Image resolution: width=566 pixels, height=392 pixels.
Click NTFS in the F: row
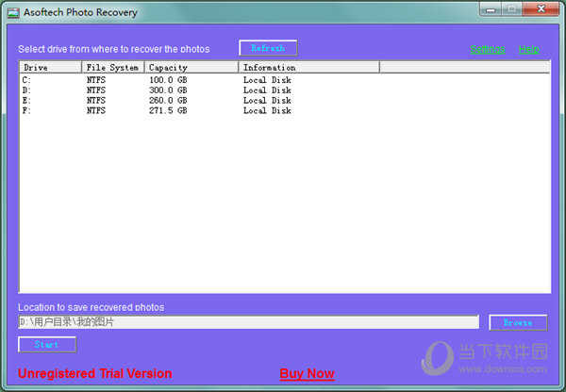point(96,110)
